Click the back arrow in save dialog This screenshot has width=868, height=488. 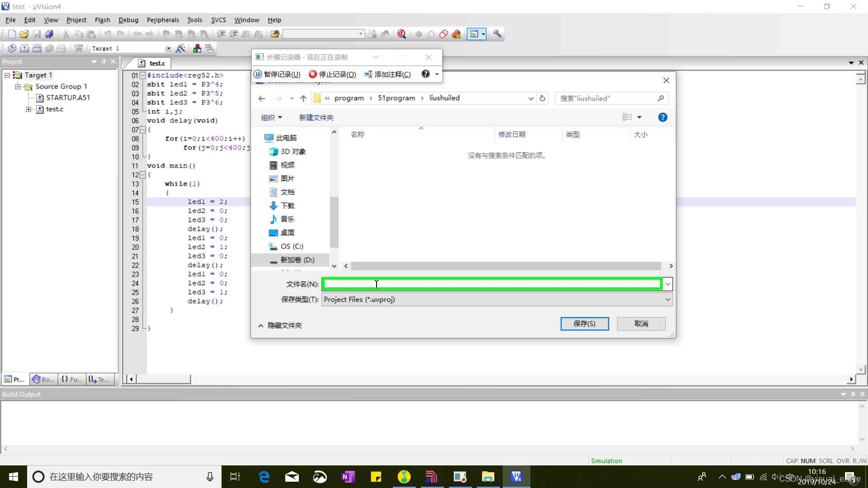(262, 98)
